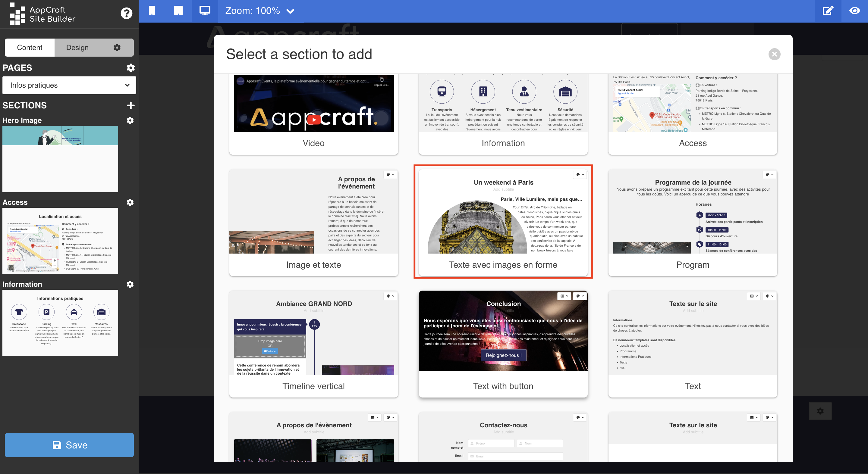Select the desktop monitor preview icon
This screenshot has height=474, width=868.
(x=205, y=11)
